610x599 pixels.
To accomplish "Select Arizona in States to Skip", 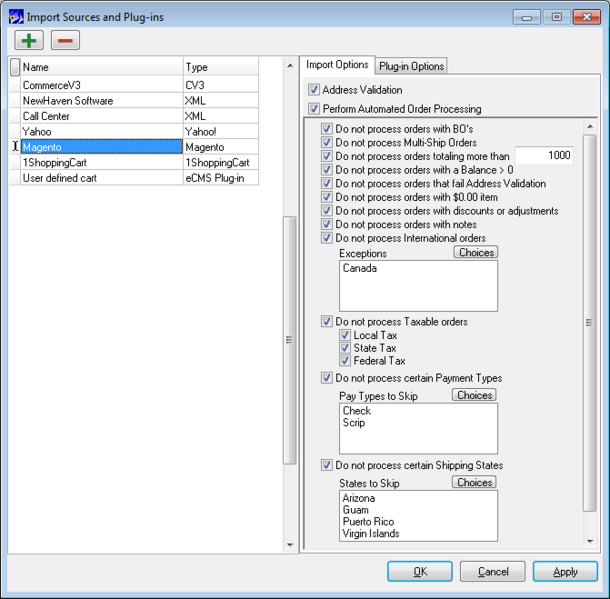I will pyautogui.click(x=359, y=498).
